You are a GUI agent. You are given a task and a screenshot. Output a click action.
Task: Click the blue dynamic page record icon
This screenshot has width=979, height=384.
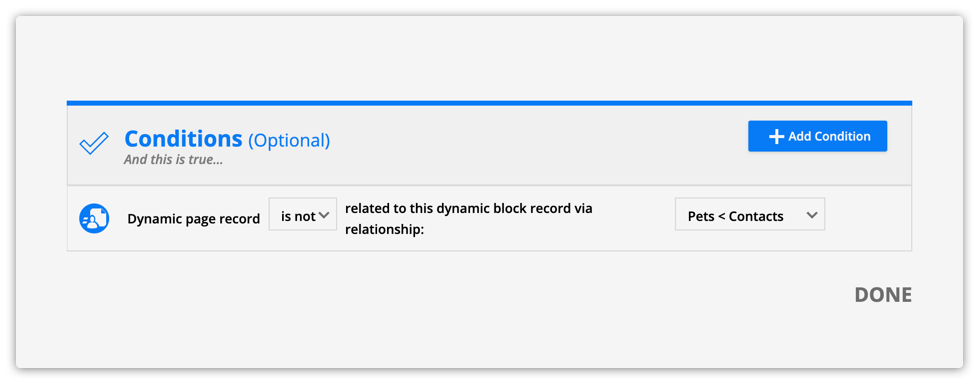pyautogui.click(x=94, y=219)
